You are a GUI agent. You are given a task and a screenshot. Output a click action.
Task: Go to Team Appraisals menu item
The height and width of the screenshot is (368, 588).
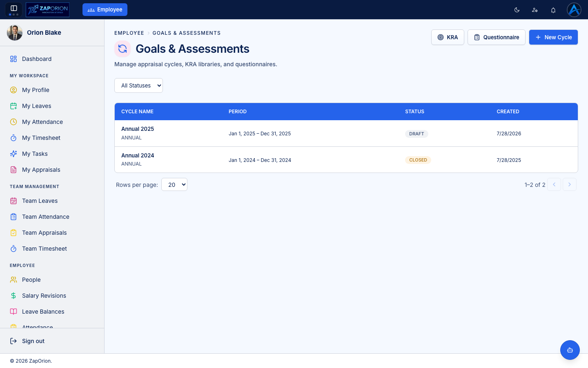52,233
